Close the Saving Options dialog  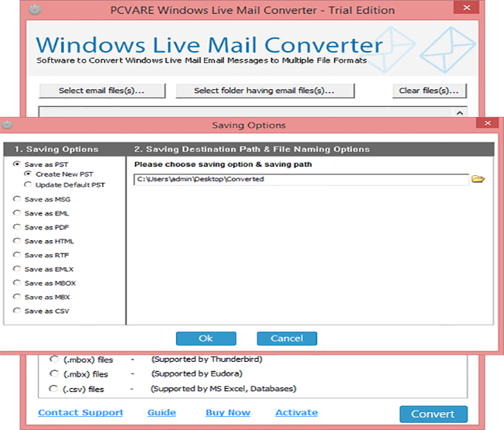tap(487, 123)
